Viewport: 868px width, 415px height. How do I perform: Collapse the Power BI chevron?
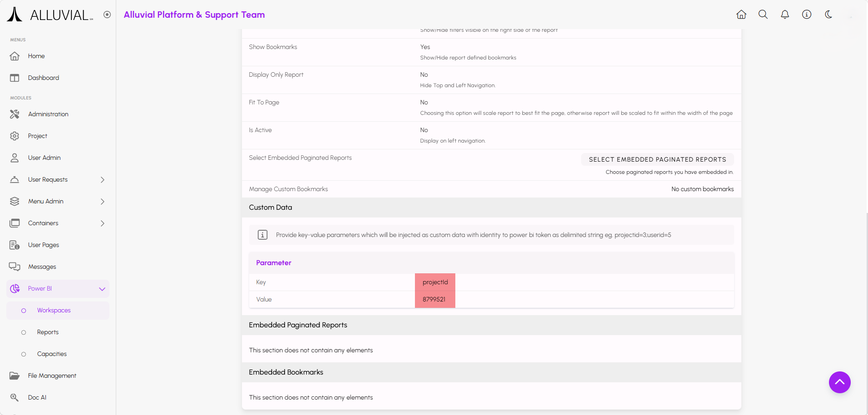coord(102,289)
